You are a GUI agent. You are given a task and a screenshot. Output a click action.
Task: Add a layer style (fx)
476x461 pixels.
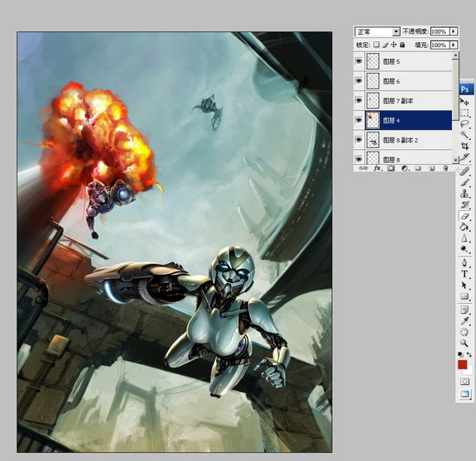click(x=377, y=168)
